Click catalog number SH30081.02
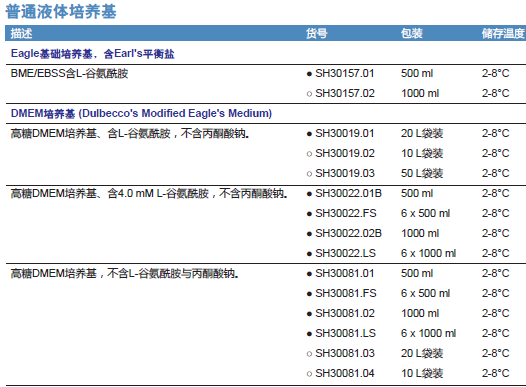The height and width of the screenshot is (387, 526). click(x=345, y=314)
